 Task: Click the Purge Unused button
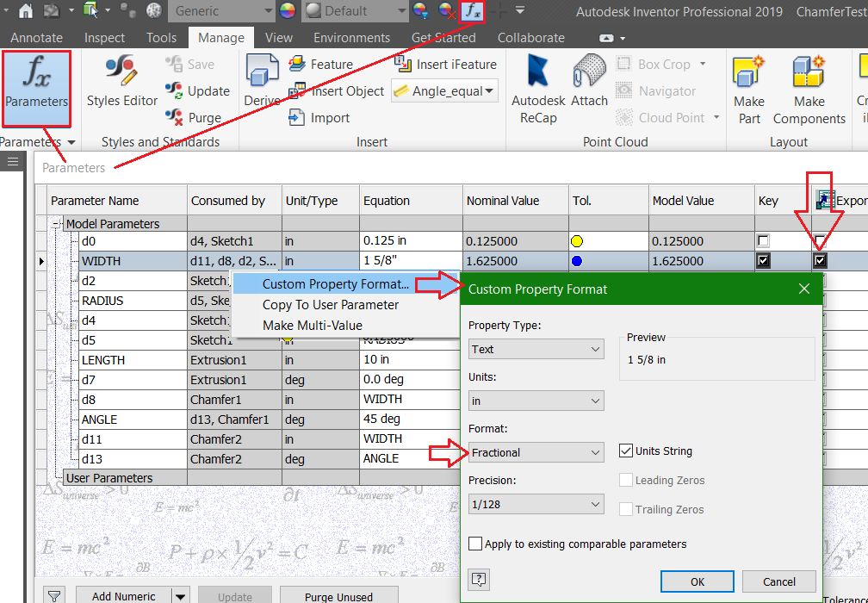point(338,597)
